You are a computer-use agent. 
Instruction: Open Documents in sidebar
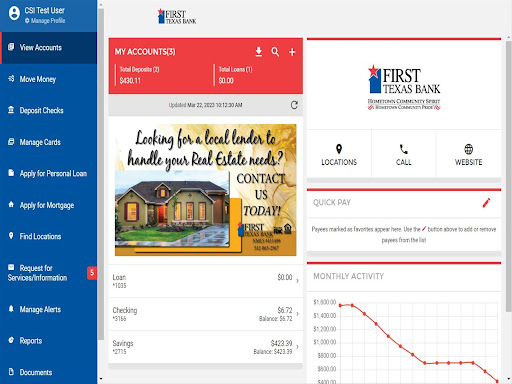coord(49,372)
